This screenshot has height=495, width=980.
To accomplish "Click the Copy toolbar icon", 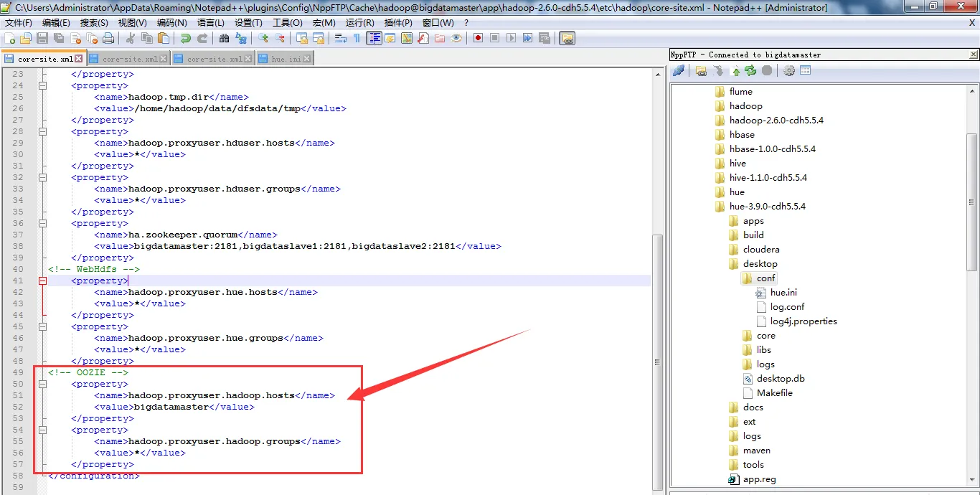I will pyautogui.click(x=147, y=38).
